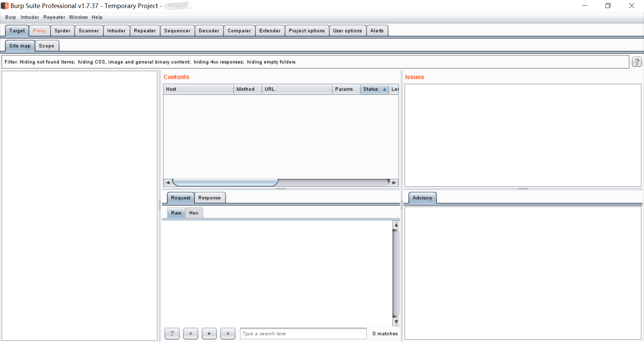This screenshot has height=342, width=644.
Task: Click the Contents horizontal scrollbar thumb
Action: (x=225, y=183)
